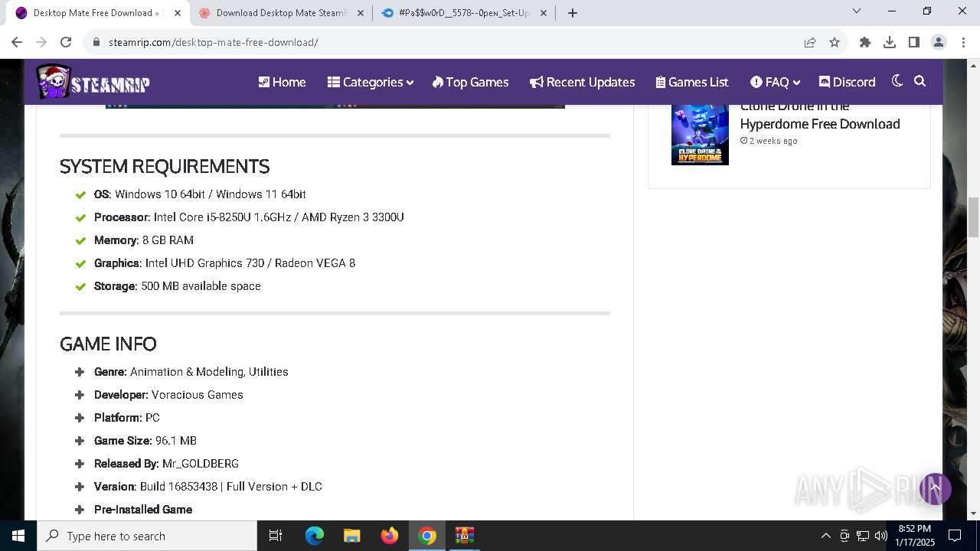Click the SteamRIP logo
980x551 pixels.
click(93, 82)
